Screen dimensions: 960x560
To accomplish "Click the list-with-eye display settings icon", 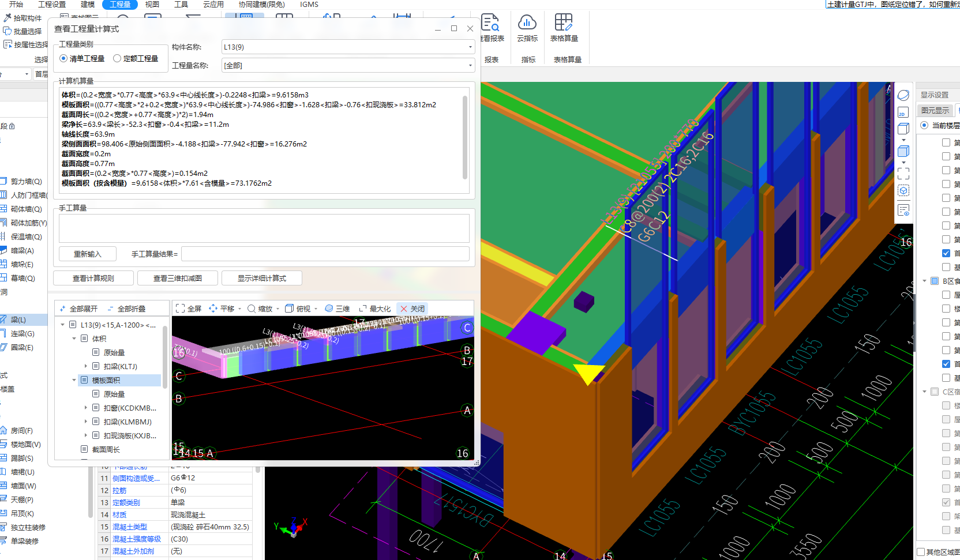I will pos(903,211).
